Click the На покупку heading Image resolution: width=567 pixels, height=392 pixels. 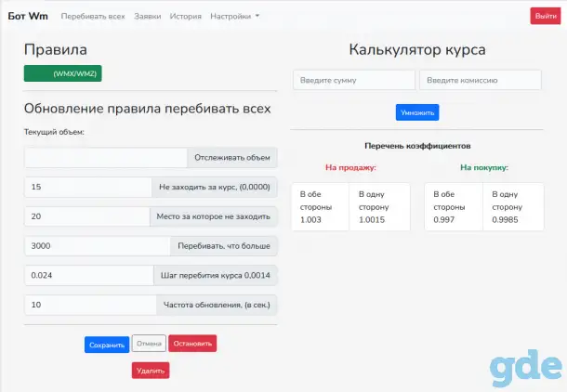pos(484,167)
